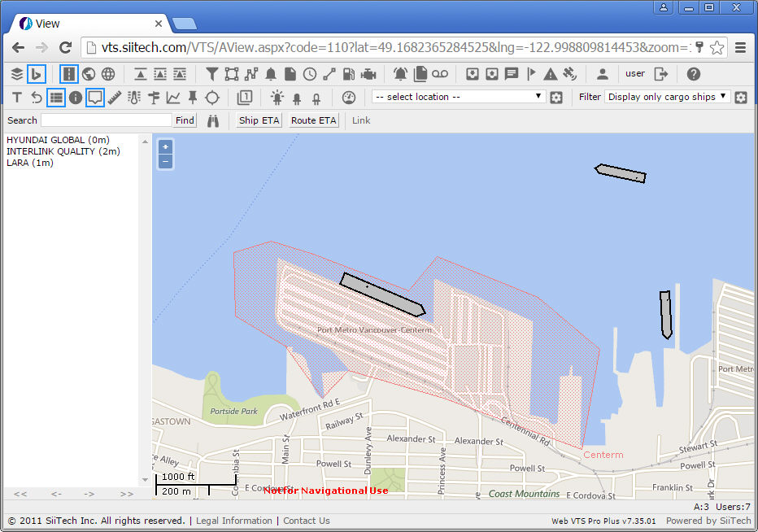Expand the Filter cargo ships dropdown
Image resolution: width=758 pixels, height=532 pixels.
coord(667,97)
